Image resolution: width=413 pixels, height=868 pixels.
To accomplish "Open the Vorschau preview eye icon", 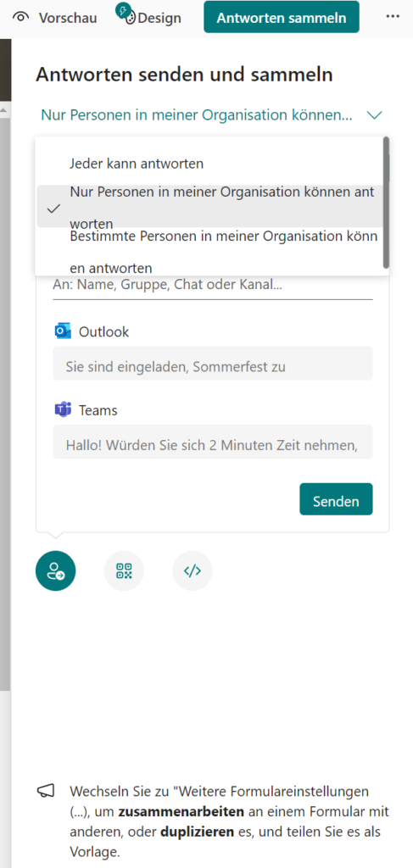I will pos(21,17).
